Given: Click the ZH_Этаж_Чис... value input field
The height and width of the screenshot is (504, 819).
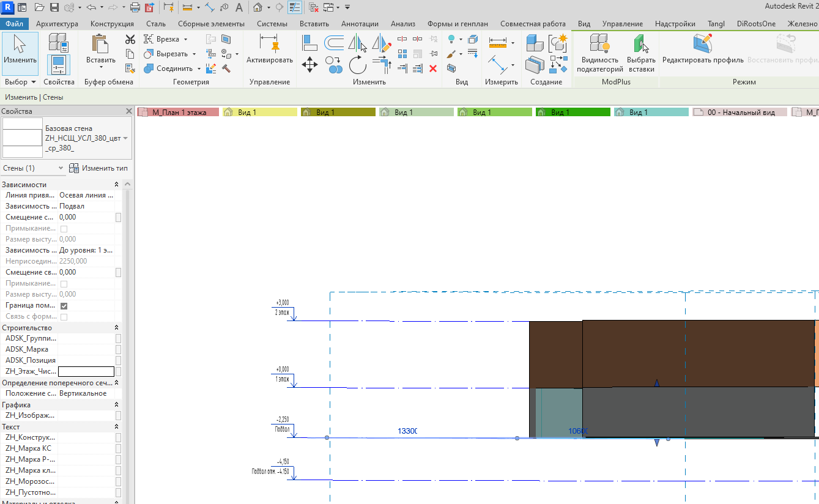Looking at the screenshot, I should (x=86, y=371).
